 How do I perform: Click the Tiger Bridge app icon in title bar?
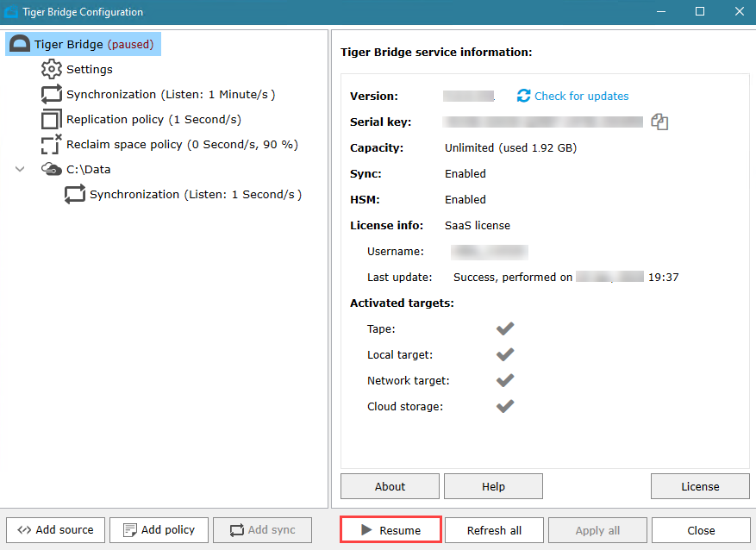(11, 11)
